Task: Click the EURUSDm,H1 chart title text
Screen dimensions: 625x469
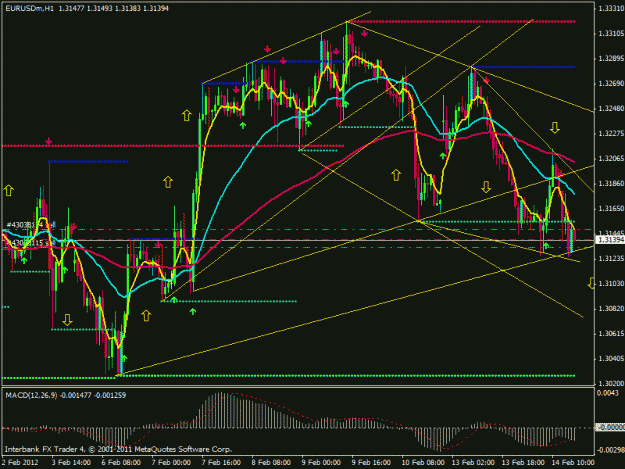Action: pos(29,8)
